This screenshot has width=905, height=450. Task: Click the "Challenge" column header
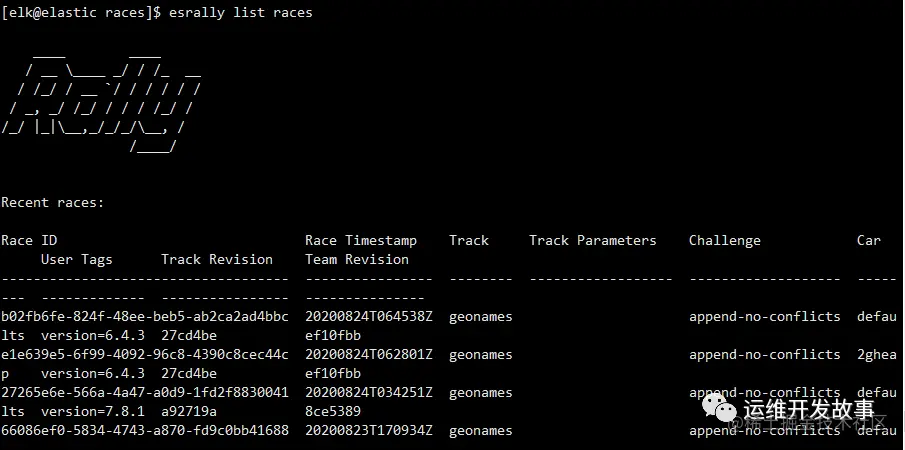click(x=725, y=241)
